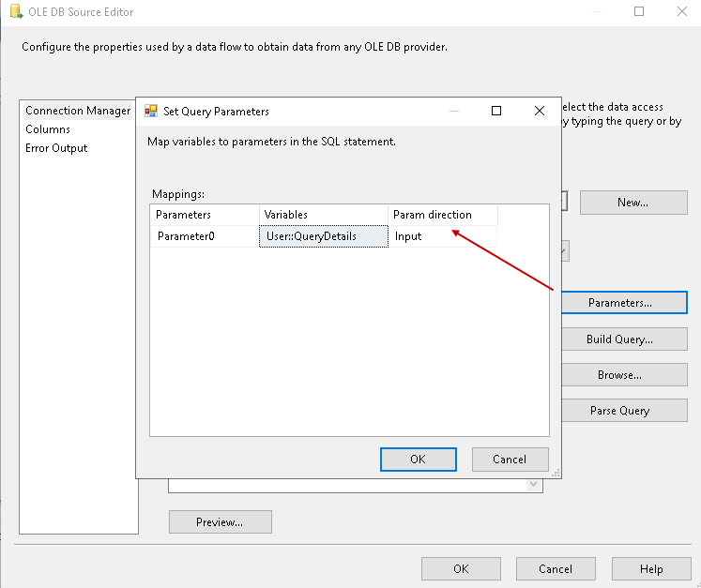Maximize the Set Query Parameters dialog

(x=496, y=111)
